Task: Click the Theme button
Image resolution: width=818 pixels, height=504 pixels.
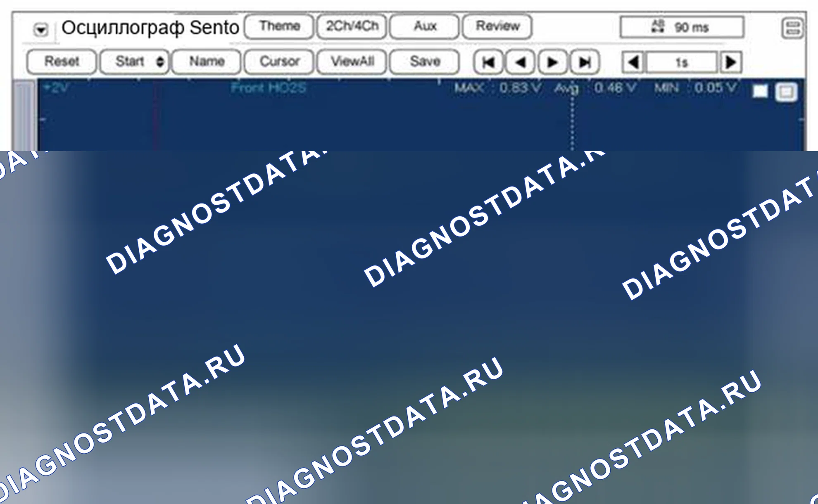Action: pyautogui.click(x=279, y=26)
